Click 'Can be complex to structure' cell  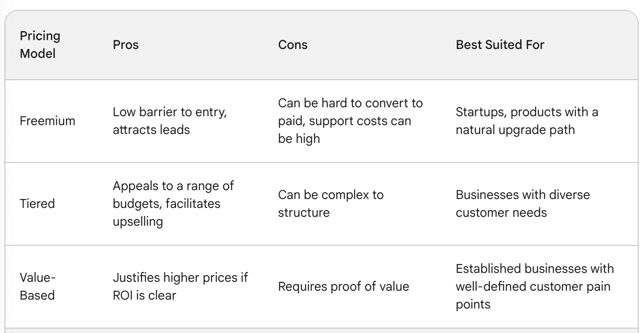(330, 203)
